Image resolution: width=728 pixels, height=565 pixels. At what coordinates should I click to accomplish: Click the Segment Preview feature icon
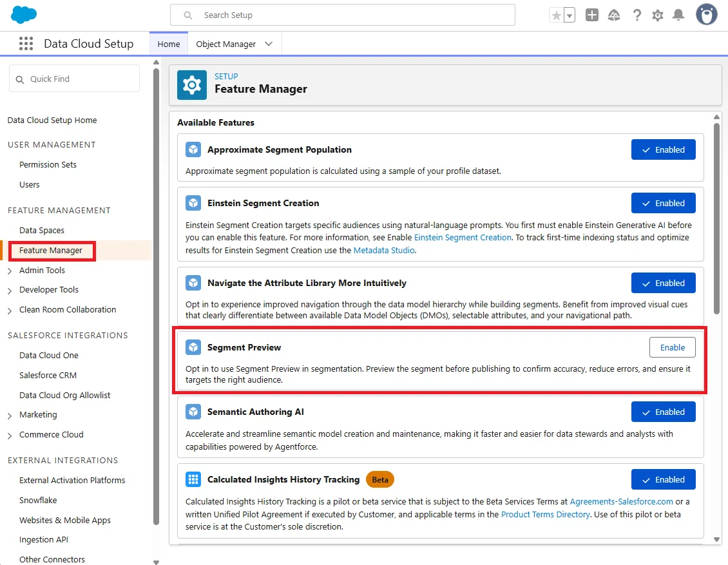point(193,347)
